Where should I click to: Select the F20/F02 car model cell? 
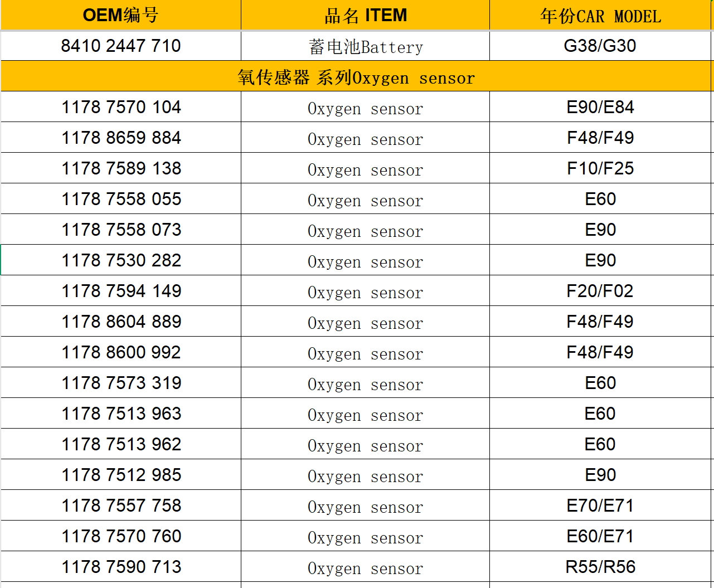[600, 291]
